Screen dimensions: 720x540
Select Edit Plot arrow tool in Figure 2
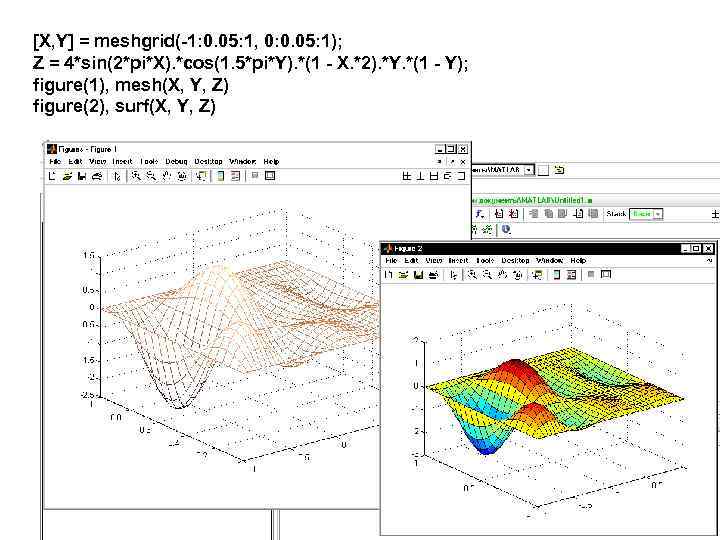454,275
